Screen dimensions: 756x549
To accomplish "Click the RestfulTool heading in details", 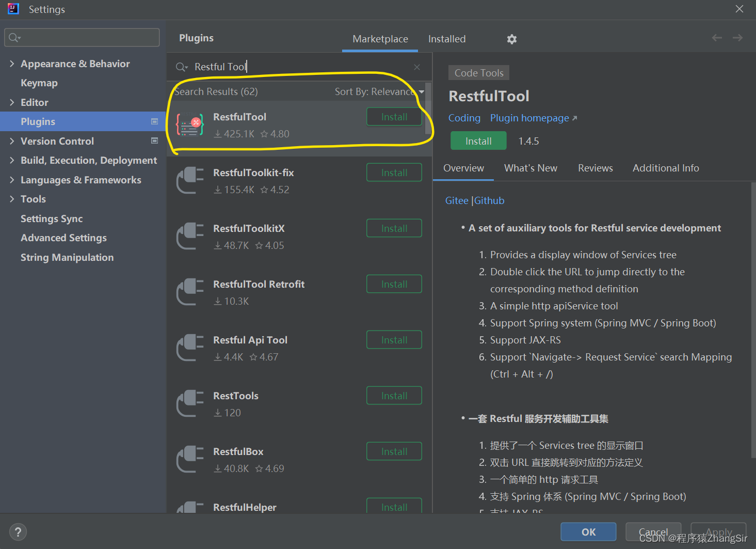I will pyautogui.click(x=489, y=96).
